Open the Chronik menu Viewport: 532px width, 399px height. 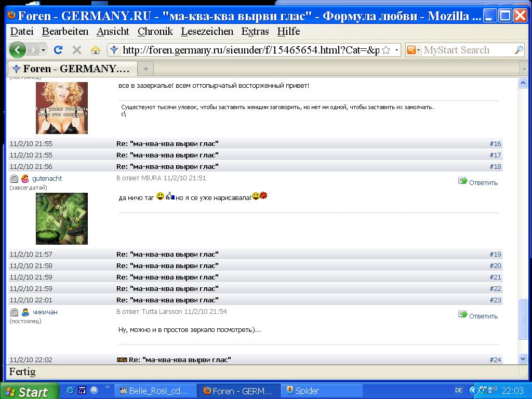point(155,31)
